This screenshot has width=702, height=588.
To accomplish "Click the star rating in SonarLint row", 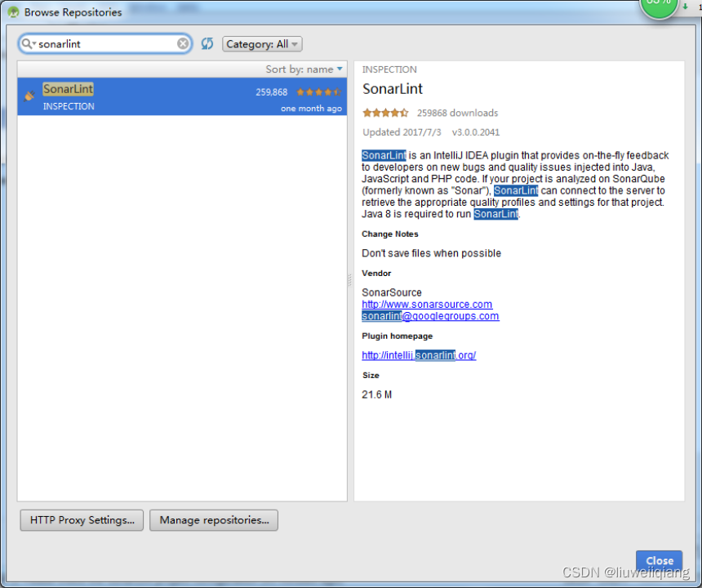I will (319, 92).
